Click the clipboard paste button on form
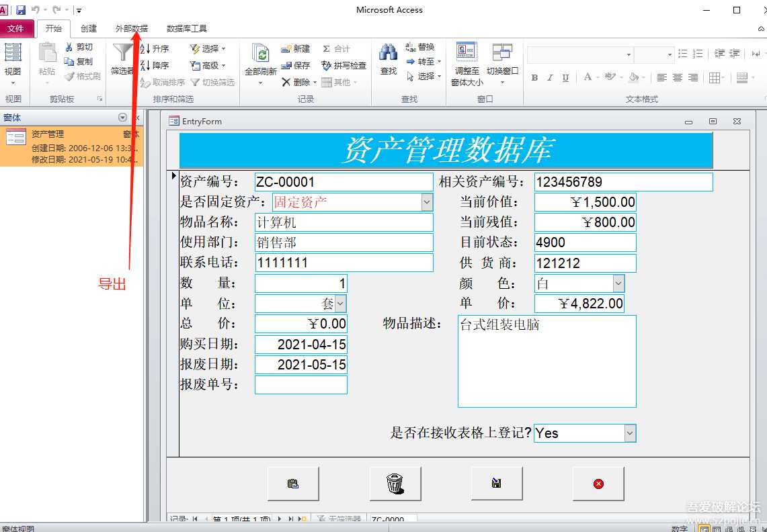Image resolution: width=767 pixels, height=532 pixels. tap(293, 484)
